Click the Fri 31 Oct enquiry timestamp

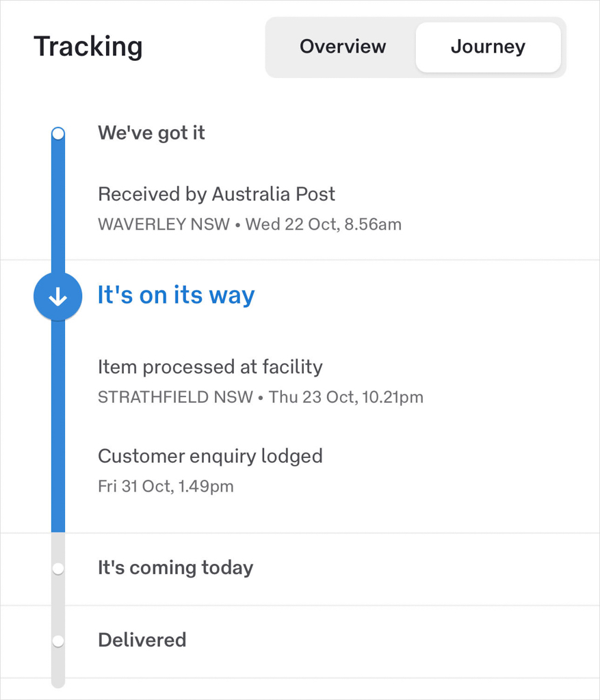[166, 487]
